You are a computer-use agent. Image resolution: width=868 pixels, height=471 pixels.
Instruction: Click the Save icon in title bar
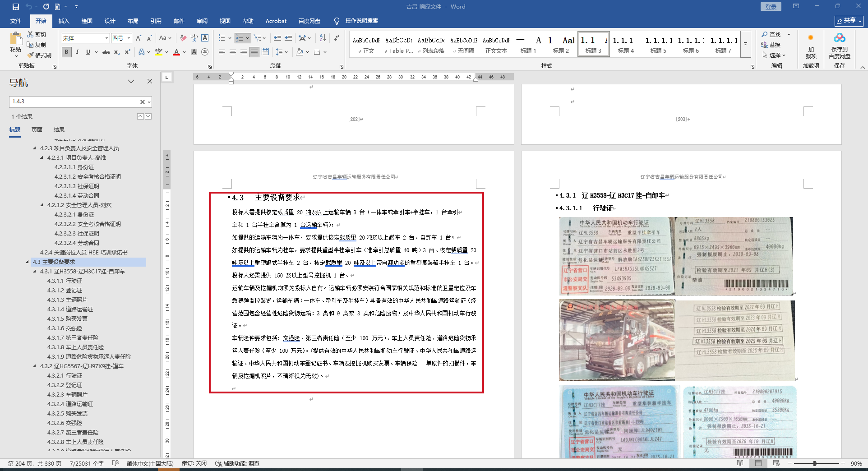pos(16,7)
